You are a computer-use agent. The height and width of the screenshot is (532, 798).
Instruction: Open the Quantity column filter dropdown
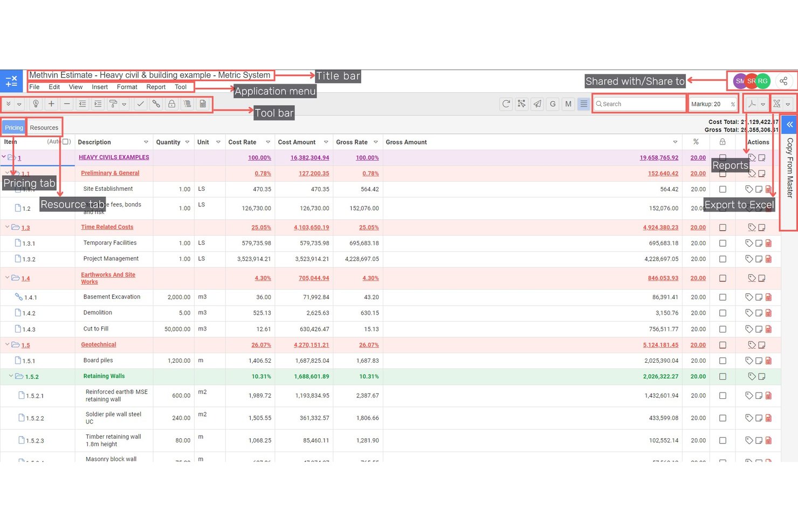pos(187,142)
